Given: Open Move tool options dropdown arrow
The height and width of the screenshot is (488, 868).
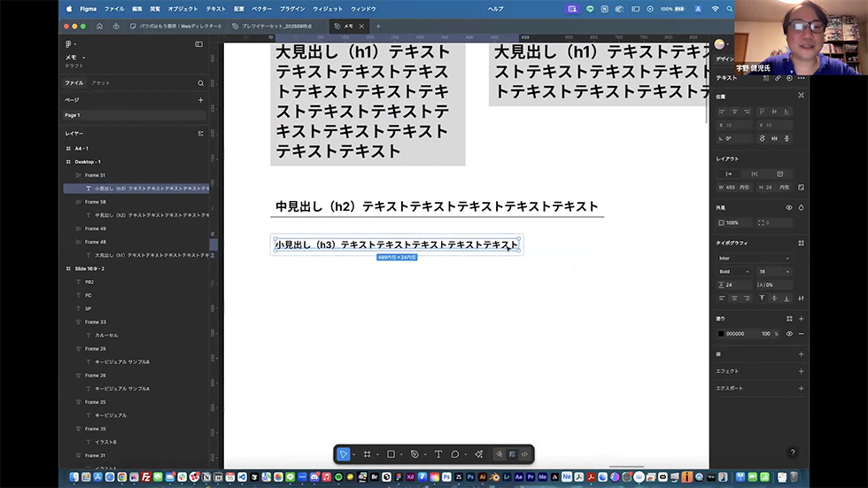Looking at the screenshot, I should pyautogui.click(x=353, y=455).
